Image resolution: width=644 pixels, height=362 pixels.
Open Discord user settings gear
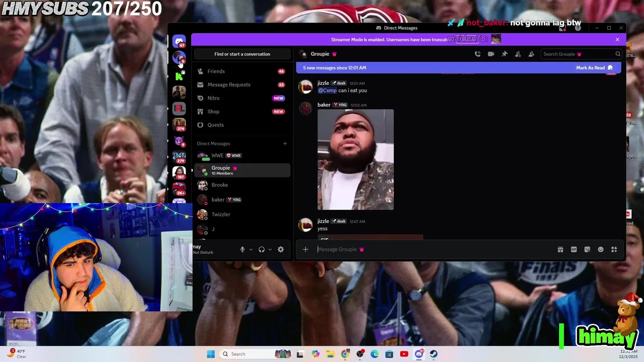[281, 249]
